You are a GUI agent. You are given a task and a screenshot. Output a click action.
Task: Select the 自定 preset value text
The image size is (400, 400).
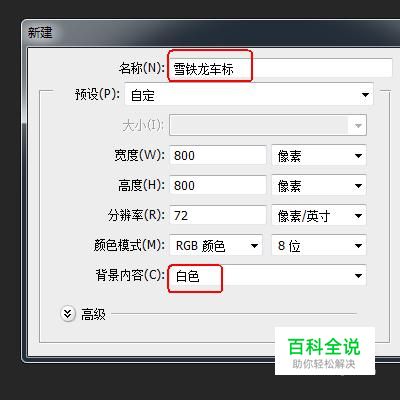(x=143, y=96)
